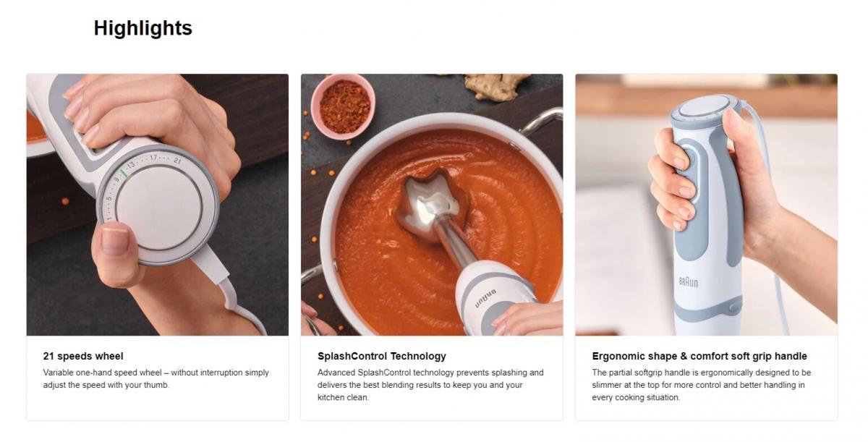Click the partial softgrip handle description text
Viewport: 868px width, 442px height.
point(702,385)
